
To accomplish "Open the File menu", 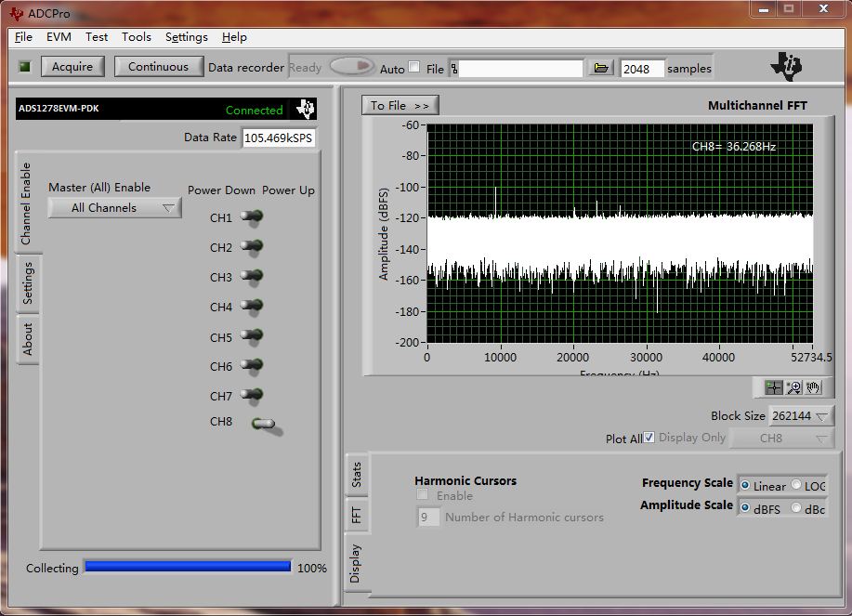I will 23,37.
